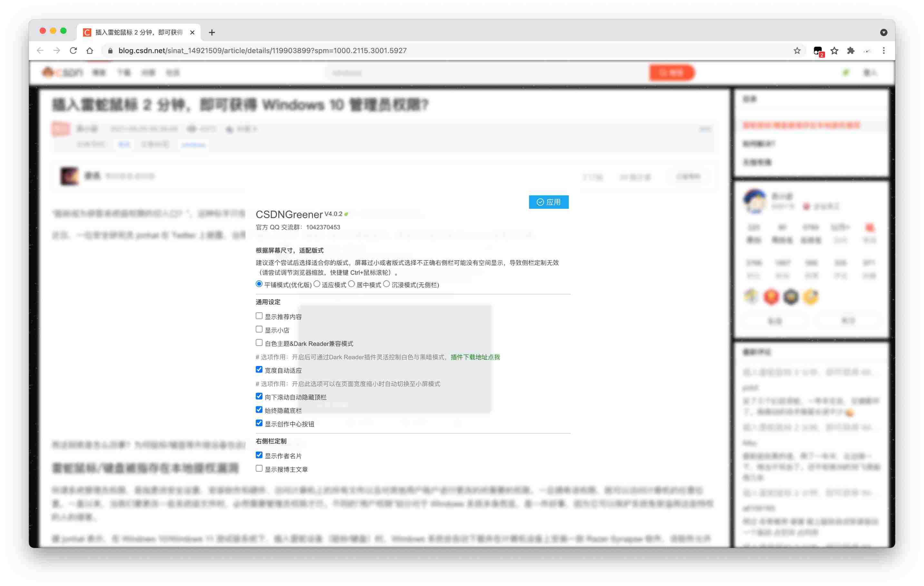Open the Dark Reader extension icon

(x=818, y=50)
